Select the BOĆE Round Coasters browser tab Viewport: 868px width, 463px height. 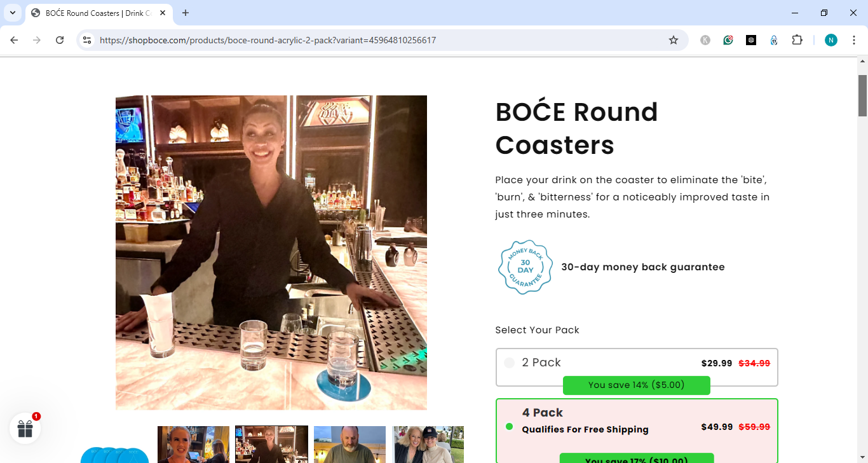(x=98, y=13)
